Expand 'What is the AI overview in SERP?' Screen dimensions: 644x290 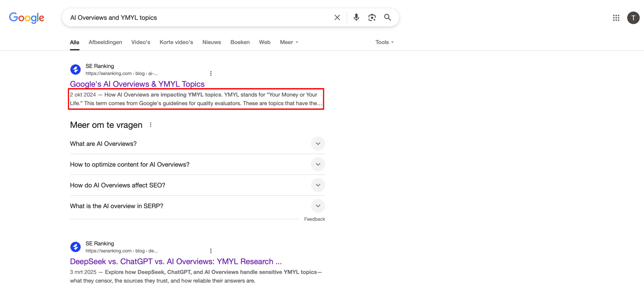coord(197,206)
